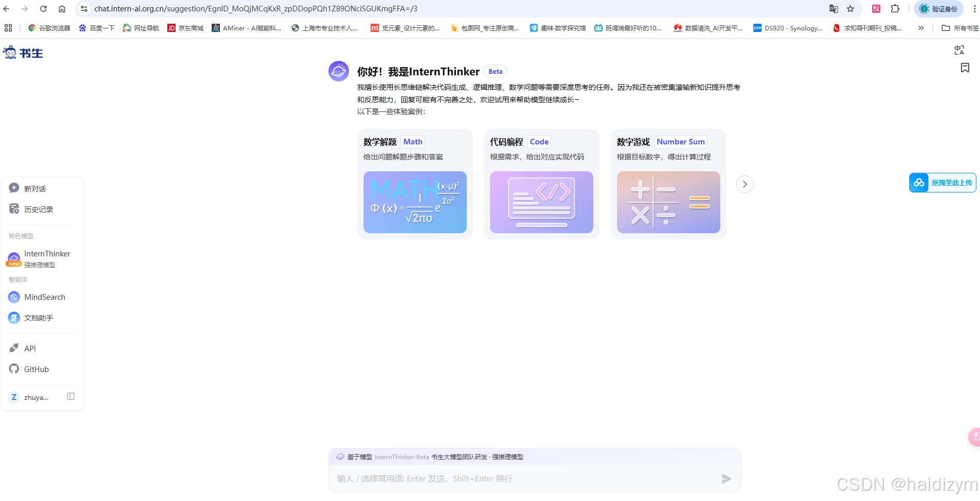The width and height of the screenshot is (980, 501).
Task: Click the 拖拽至此上传 upload button
Action: click(x=942, y=183)
